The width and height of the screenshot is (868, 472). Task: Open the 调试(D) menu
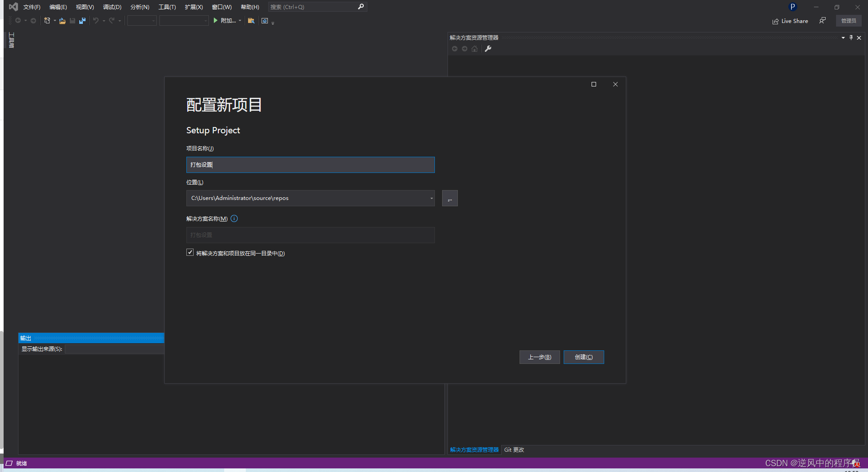tap(112, 7)
